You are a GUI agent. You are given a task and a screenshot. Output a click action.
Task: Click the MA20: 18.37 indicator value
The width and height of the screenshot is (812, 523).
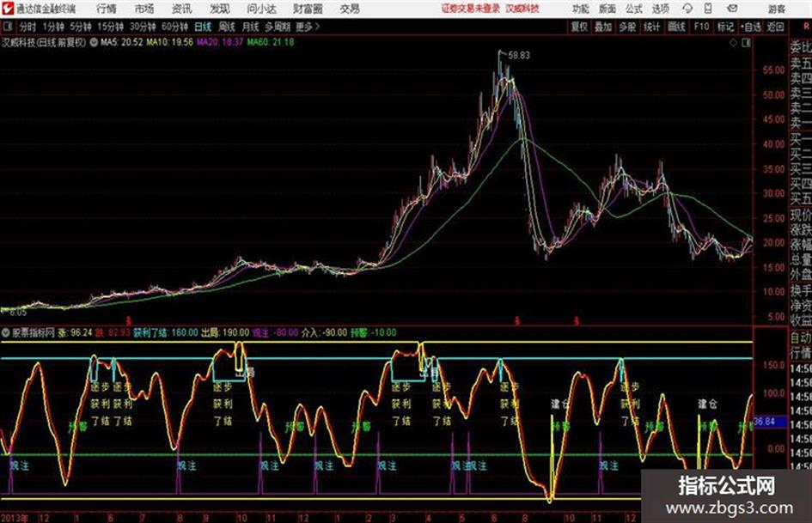tap(220, 42)
